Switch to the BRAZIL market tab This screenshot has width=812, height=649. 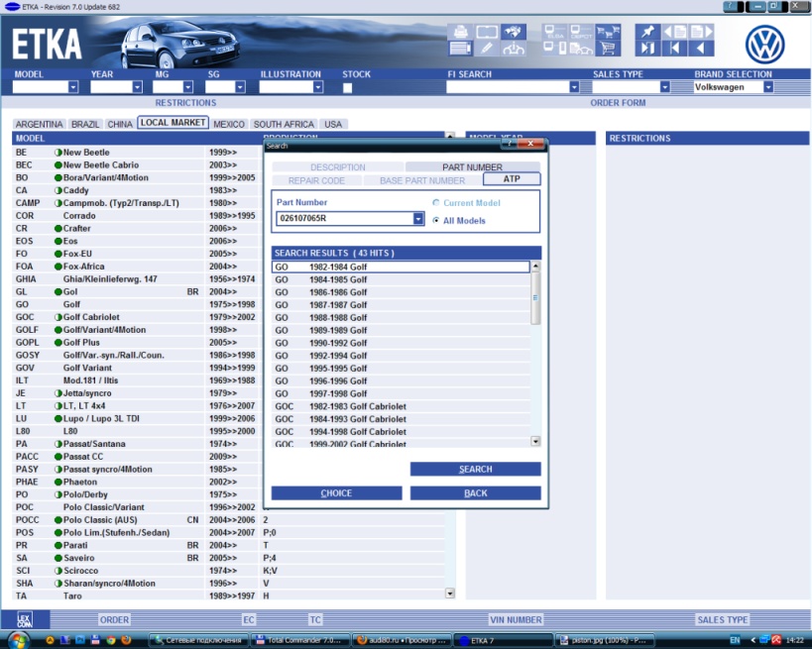[x=85, y=124]
